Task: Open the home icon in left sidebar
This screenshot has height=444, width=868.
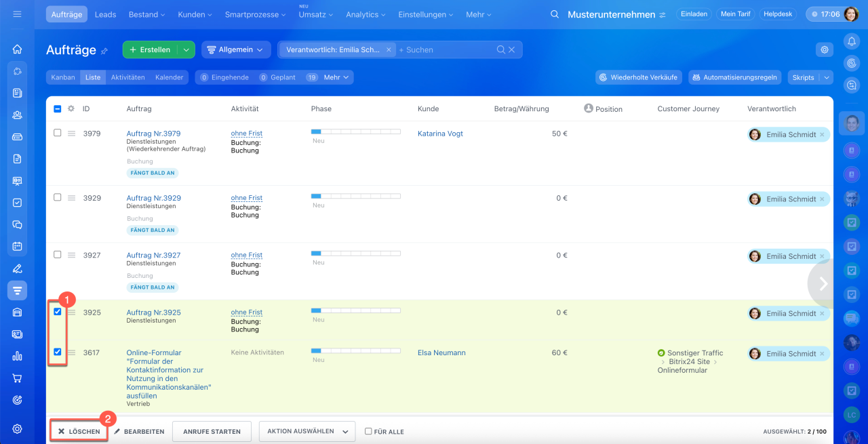Action: click(18, 49)
